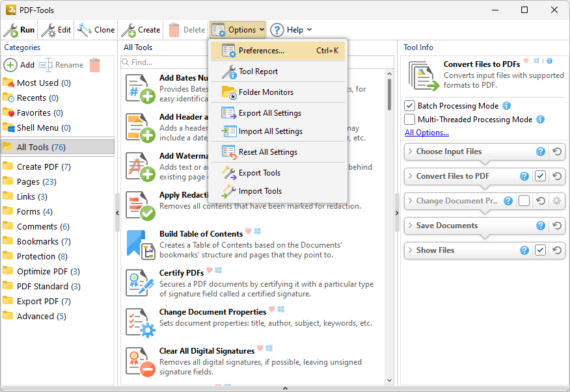Image resolution: width=570 pixels, height=392 pixels.
Task: Reset the Choose Input Files step
Action: [557, 151]
